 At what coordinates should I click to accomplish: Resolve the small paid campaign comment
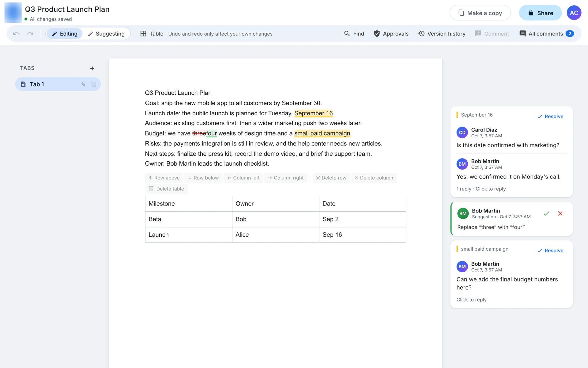(550, 251)
